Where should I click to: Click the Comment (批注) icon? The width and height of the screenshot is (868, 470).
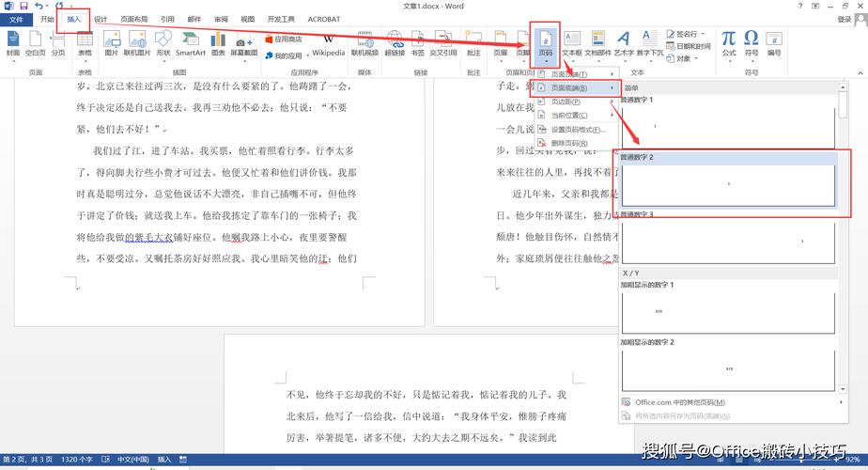pyautogui.click(x=473, y=44)
